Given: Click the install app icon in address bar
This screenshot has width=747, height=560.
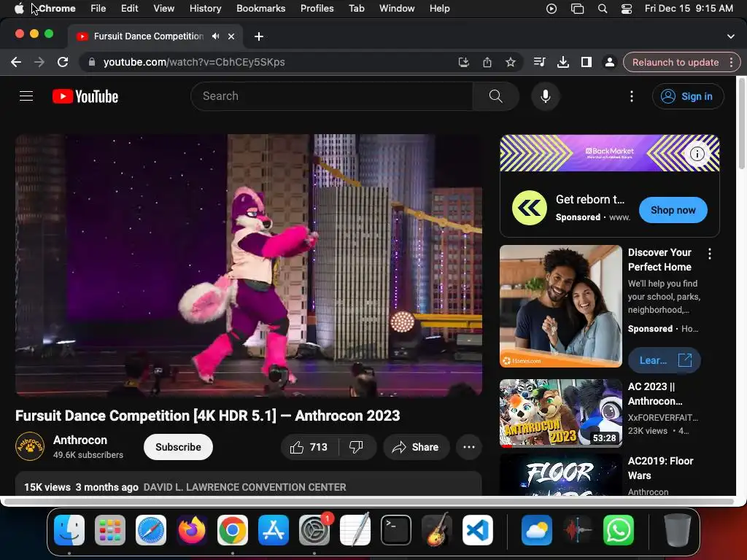Looking at the screenshot, I should [463, 63].
